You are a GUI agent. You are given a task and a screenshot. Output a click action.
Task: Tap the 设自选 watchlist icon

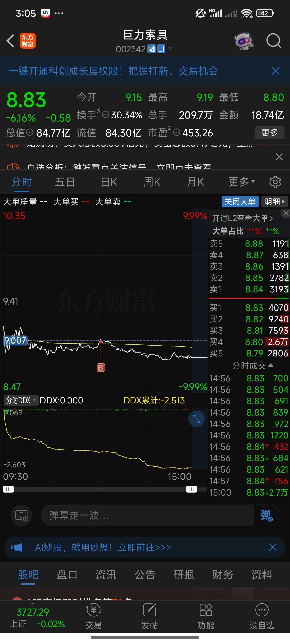(262, 616)
